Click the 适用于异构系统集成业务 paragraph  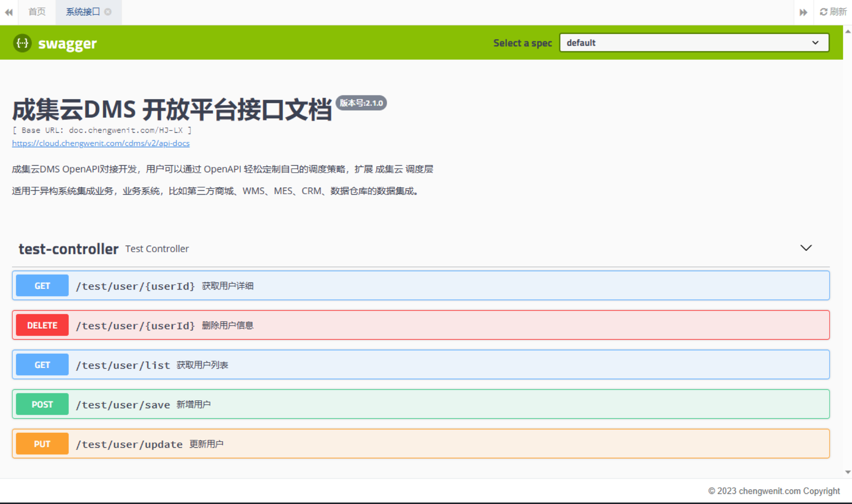coord(216,191)
